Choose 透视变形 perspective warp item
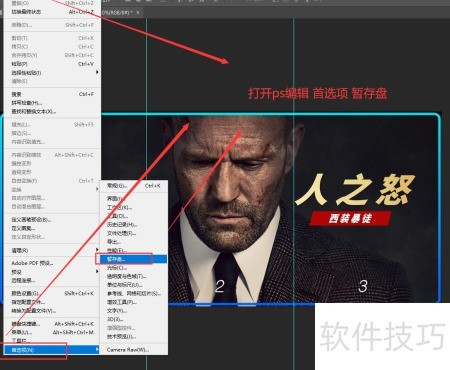450x370 pixels. pyautogui.click(x=52, y=172)
